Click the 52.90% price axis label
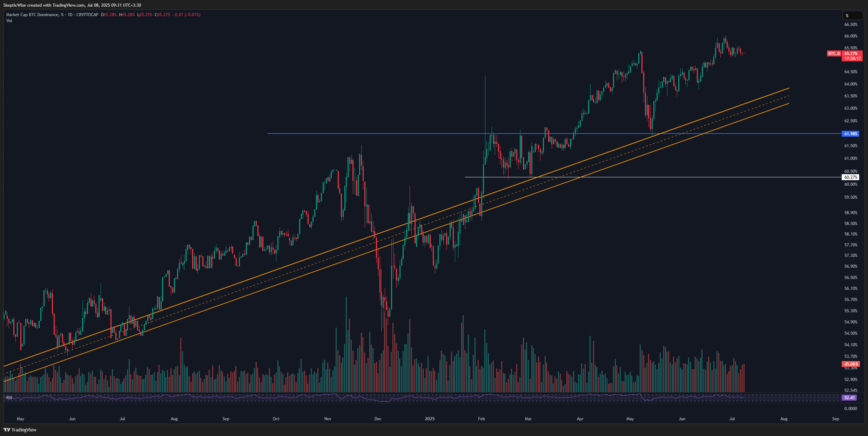 click(850, 380)
